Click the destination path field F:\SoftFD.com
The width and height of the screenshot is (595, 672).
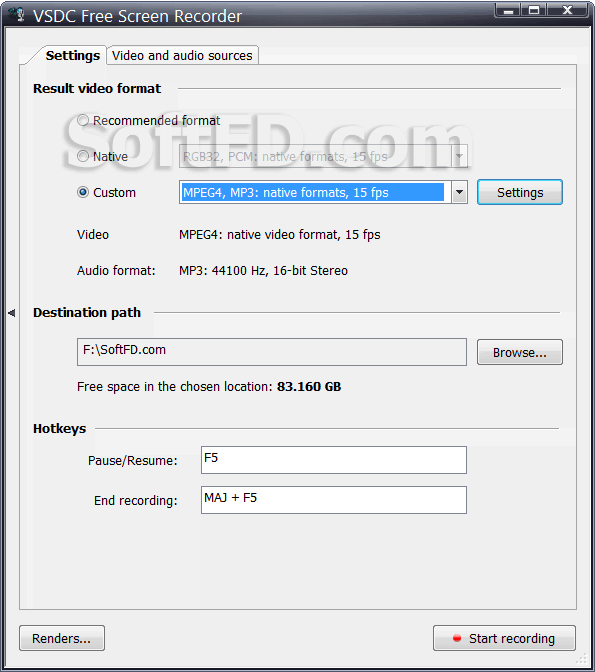[x=272, y=352]
